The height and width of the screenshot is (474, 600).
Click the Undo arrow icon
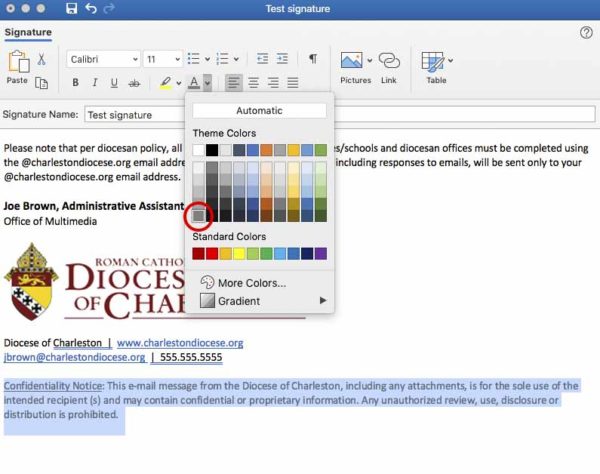[92, 9]
